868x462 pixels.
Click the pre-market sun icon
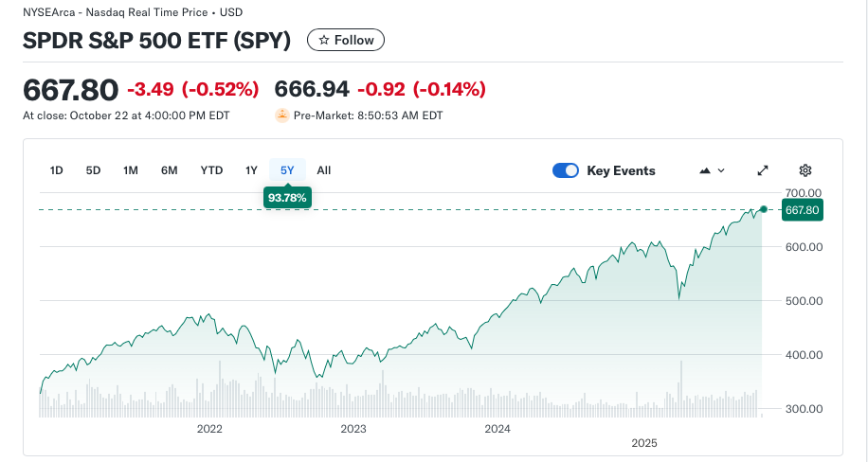tap(282, 115)
